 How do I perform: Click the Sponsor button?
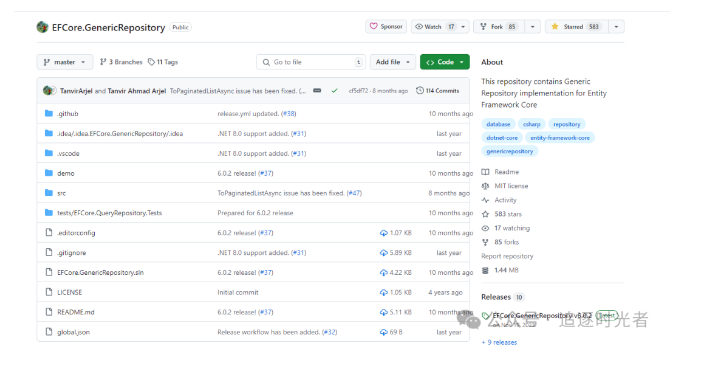point(386,27)
